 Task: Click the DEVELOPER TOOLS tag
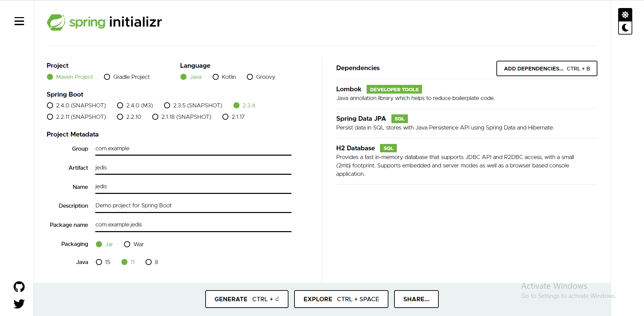[x=394, y=89]
